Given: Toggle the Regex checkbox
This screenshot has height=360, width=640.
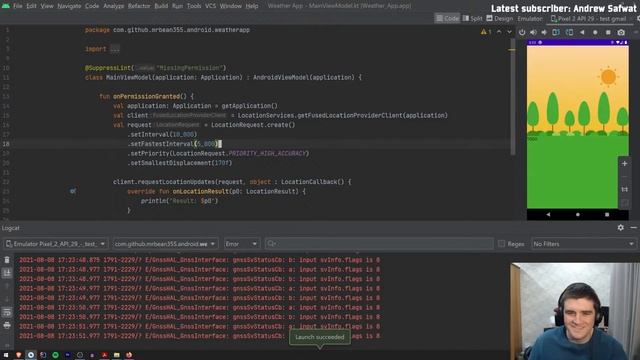Looking at the screenshot, I should click(x=501, y=244).
